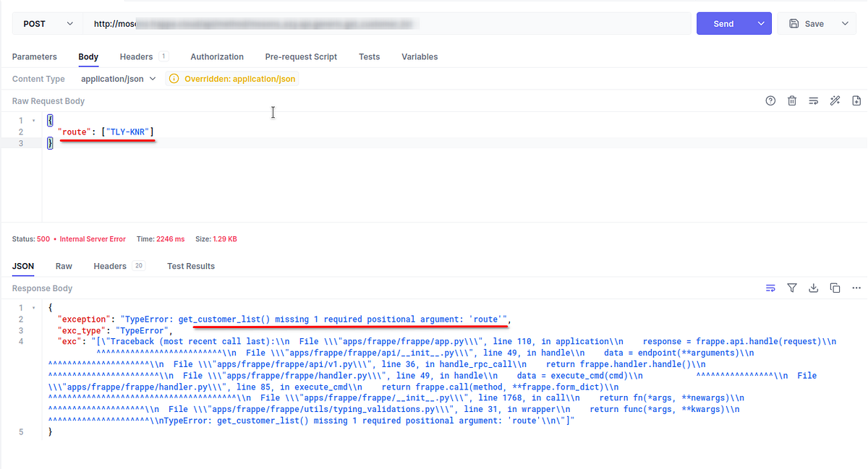The width and height of the screenshot is (868, 469).
Task: Click the "TLY-KNR" value in request body
Action: [x=128, y=132]
